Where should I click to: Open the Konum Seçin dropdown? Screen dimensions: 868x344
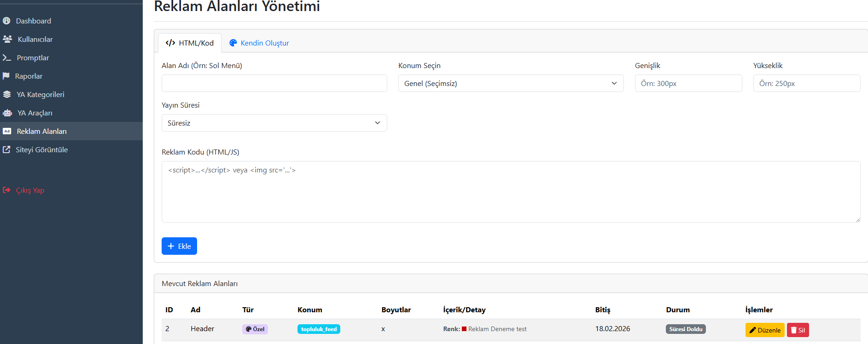(x=511, y=83)
